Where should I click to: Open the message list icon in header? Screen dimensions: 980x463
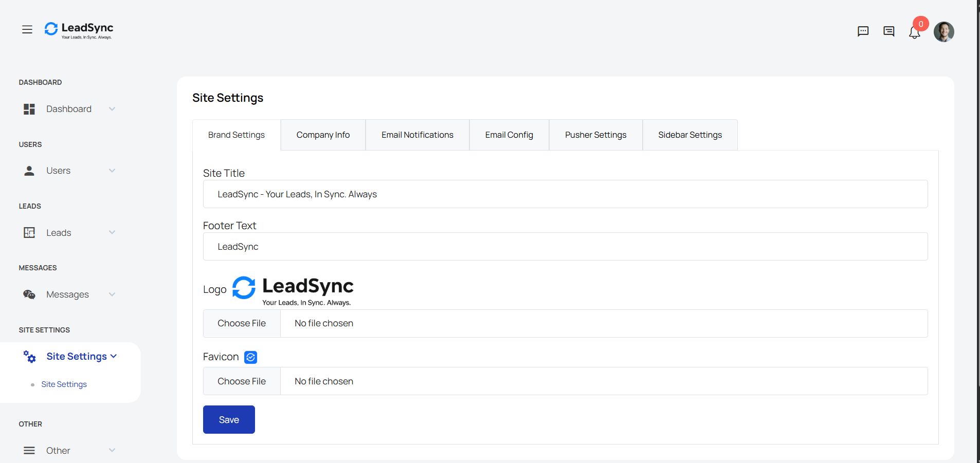[888, 31]
